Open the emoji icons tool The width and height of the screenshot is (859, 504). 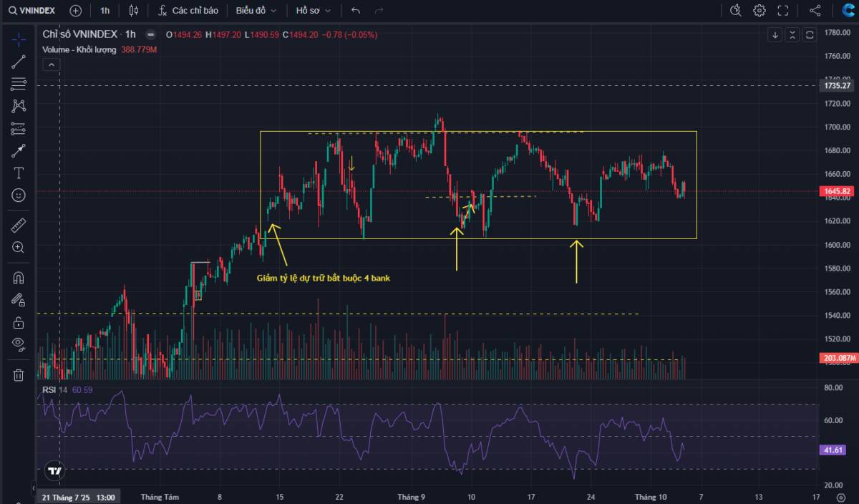(19, 195)
